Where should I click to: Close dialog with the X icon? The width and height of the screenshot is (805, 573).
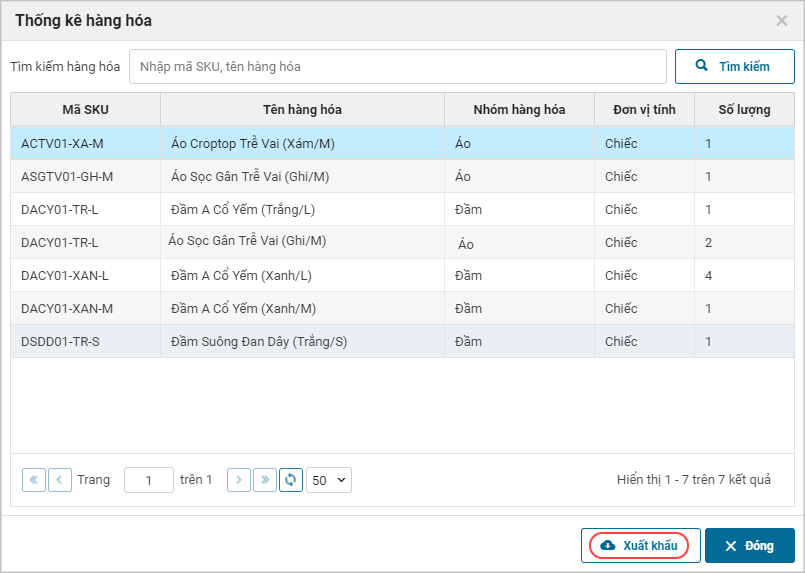point(782,20)
